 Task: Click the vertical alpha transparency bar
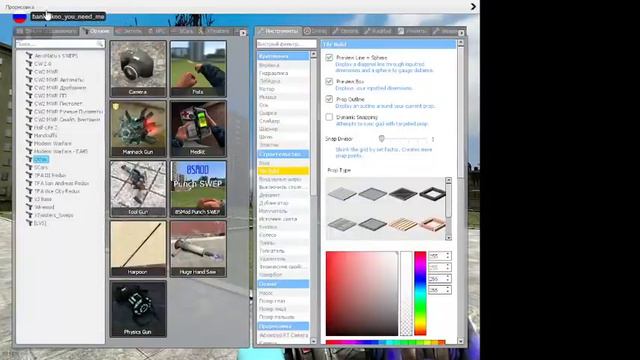point(406,293)
